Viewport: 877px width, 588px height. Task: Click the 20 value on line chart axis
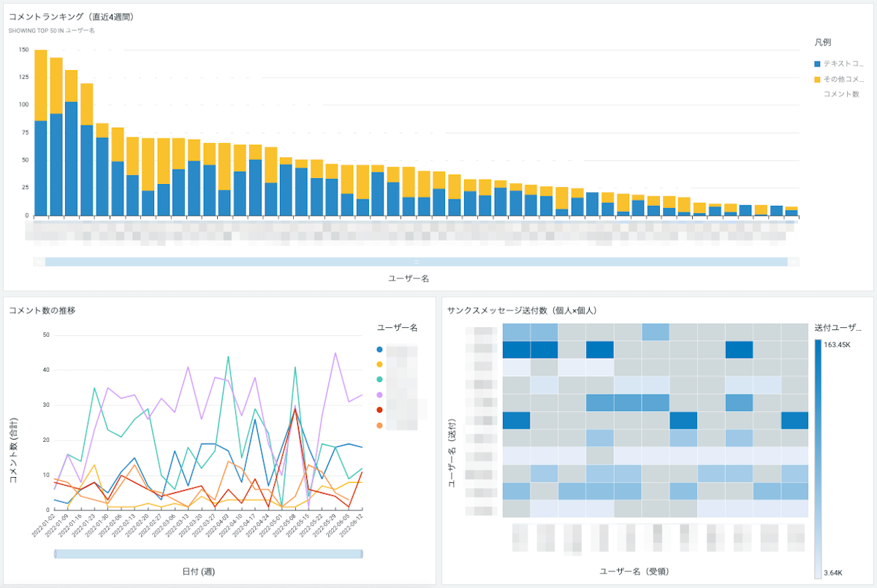[46, 440]
